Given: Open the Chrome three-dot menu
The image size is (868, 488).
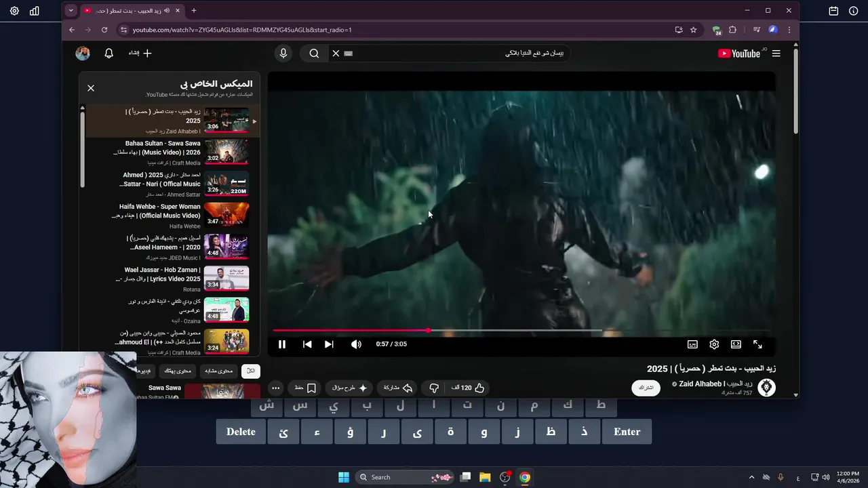Looking at the screenshot, I should 789,30.
